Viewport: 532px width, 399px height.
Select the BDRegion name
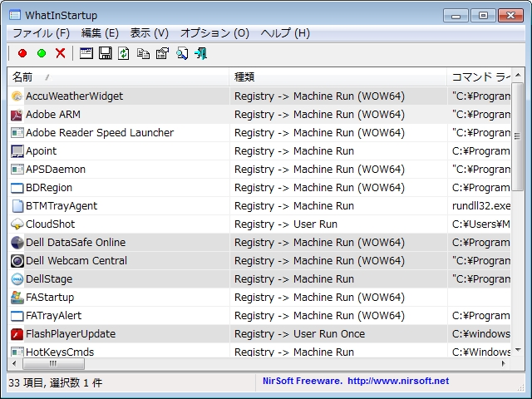(49, 188)
